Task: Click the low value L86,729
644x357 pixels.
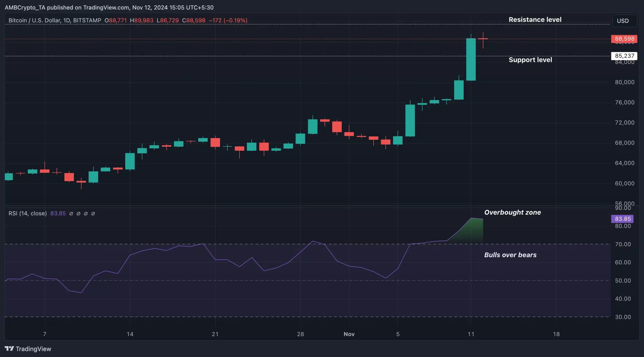Action: 168,20
